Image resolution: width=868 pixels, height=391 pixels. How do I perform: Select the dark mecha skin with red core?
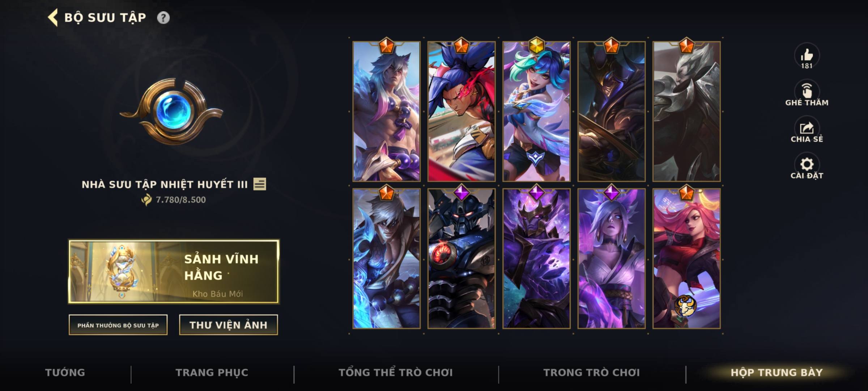461,258
